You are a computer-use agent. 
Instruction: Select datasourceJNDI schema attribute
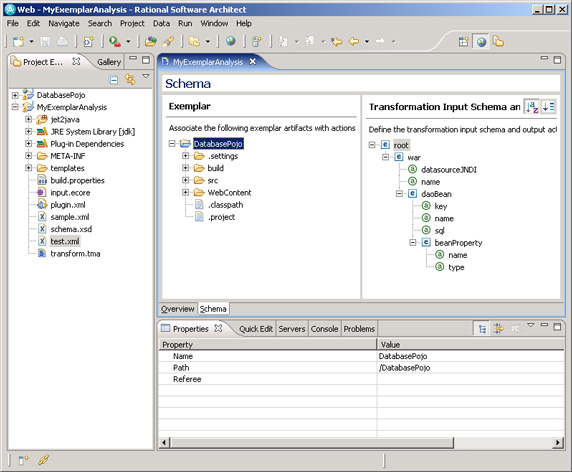pyautogui.click(x=449, y=170)
